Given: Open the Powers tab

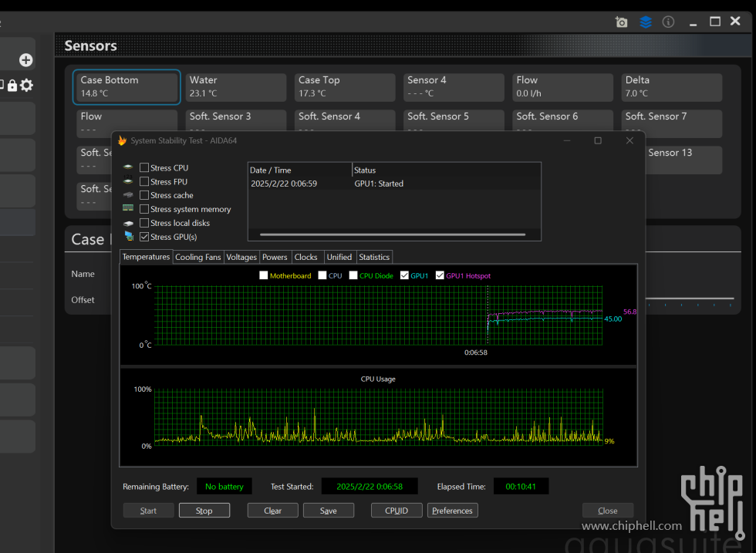Looking at the screenshot, I should pos(275,257).
